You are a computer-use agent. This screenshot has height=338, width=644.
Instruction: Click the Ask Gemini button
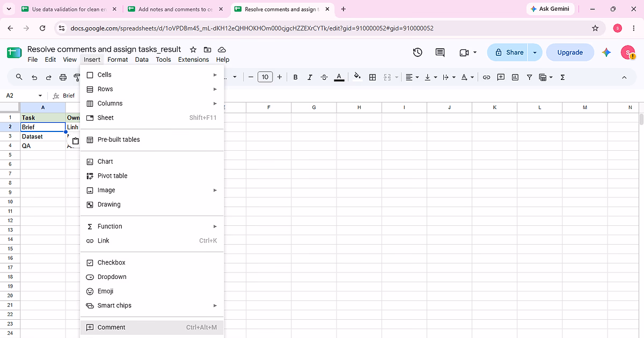[x=550, y=9]
